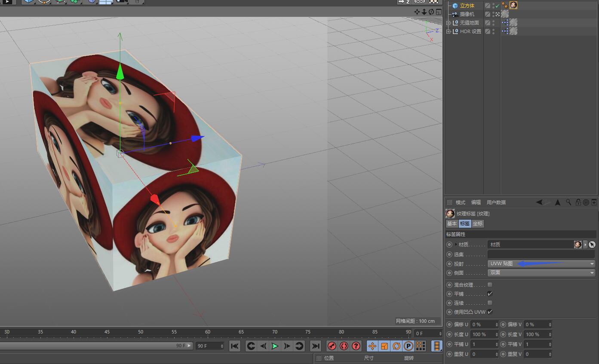This screenshot has height=364, width=599.
Task: Expand the 无缝地面 object
Action: pos(448,23)
